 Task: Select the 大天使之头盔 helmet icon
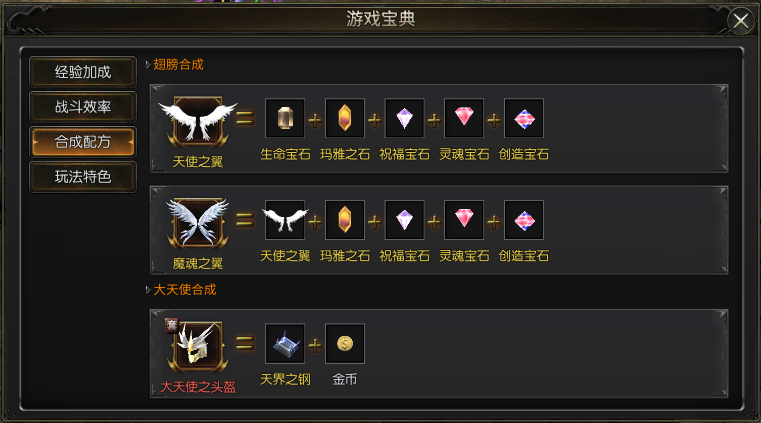[x=198, y=345]
